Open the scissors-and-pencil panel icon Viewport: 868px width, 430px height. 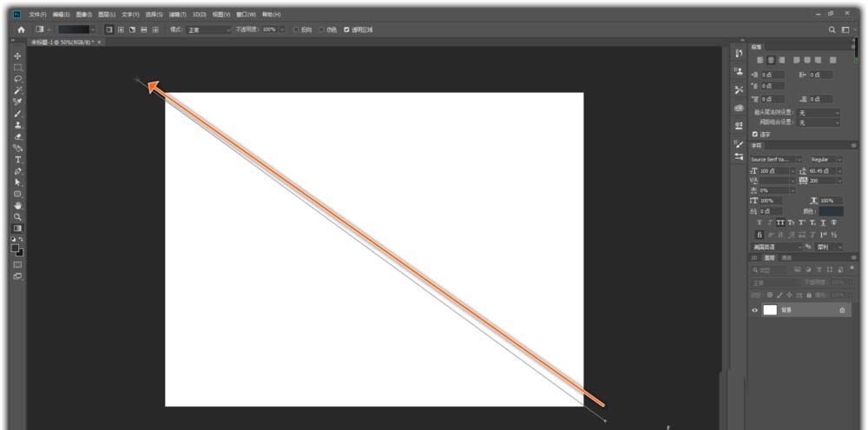pos(739,89)
